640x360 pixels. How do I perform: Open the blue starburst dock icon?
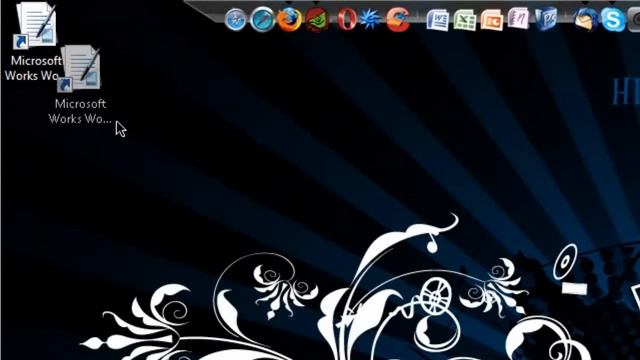[371, 19]
